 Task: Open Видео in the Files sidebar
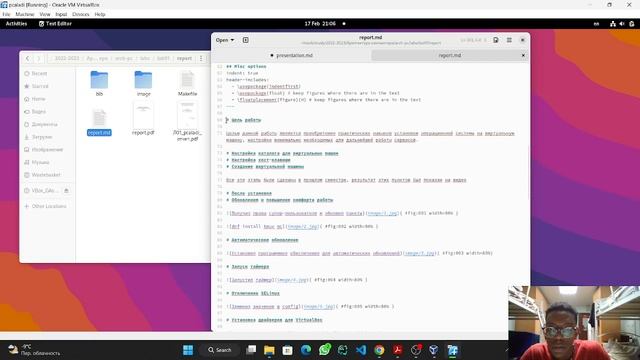coord(38,111)
